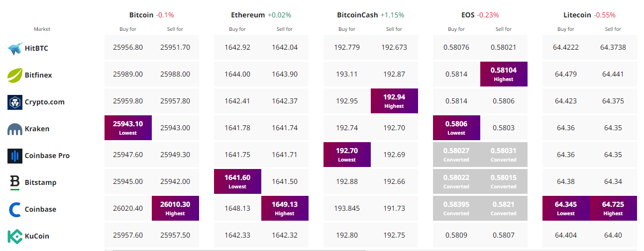The height and width of the screenshot is (251, 644).
Task: Open the Ethereum column header
Action: [x=248, y=15]
